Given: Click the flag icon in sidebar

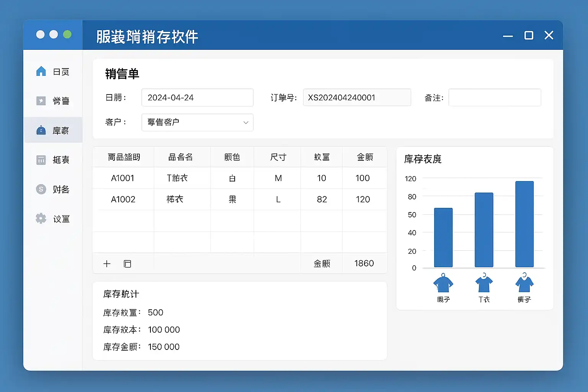Looking at the screenshot, I should [41, 101].
